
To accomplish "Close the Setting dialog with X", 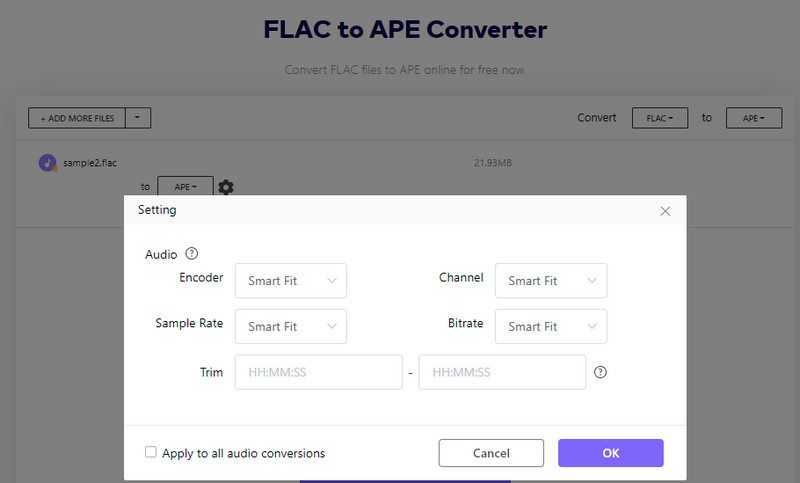I will click(666, 211).
